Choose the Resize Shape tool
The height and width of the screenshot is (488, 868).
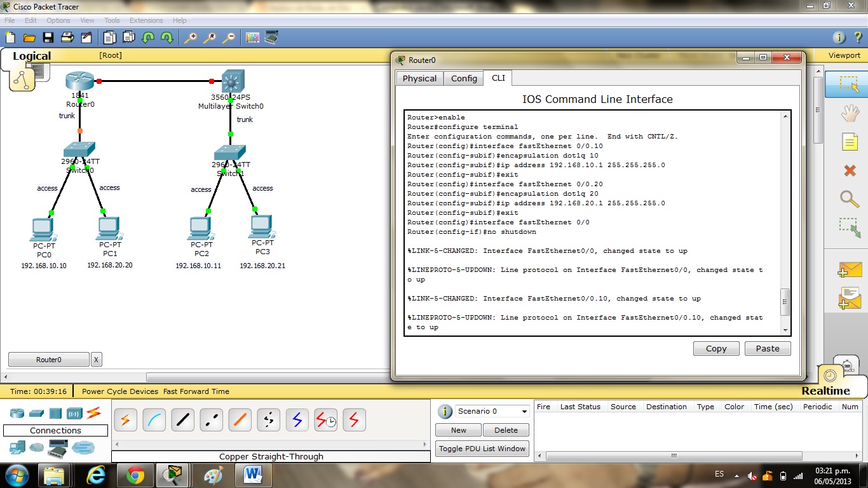(850, 227)
